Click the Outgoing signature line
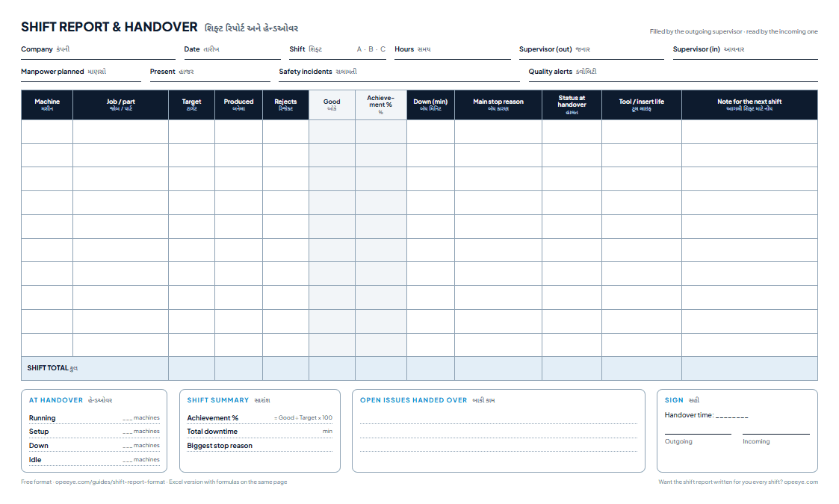This screenshot has height=504, width=839. coord(698,434)
